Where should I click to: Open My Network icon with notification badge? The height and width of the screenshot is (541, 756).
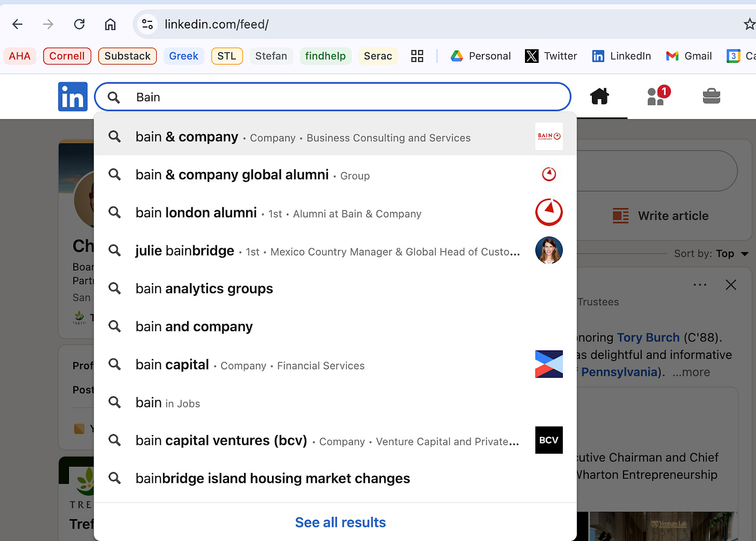pyautogui.click(x=657, y=96)
